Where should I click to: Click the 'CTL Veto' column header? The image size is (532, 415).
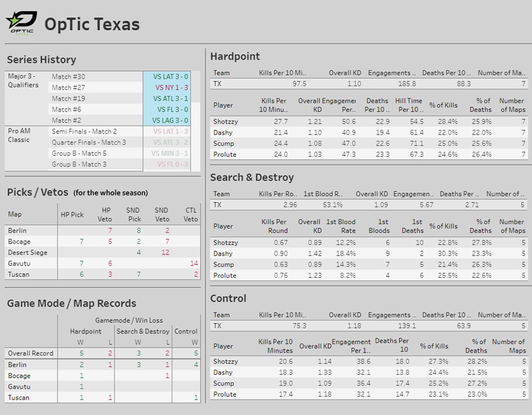190,214
